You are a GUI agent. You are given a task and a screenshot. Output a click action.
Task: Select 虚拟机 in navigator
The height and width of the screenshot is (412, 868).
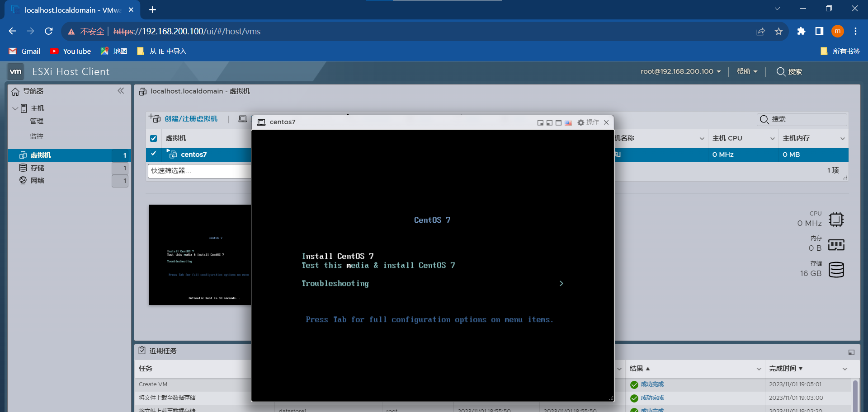[x=69, y=155]
